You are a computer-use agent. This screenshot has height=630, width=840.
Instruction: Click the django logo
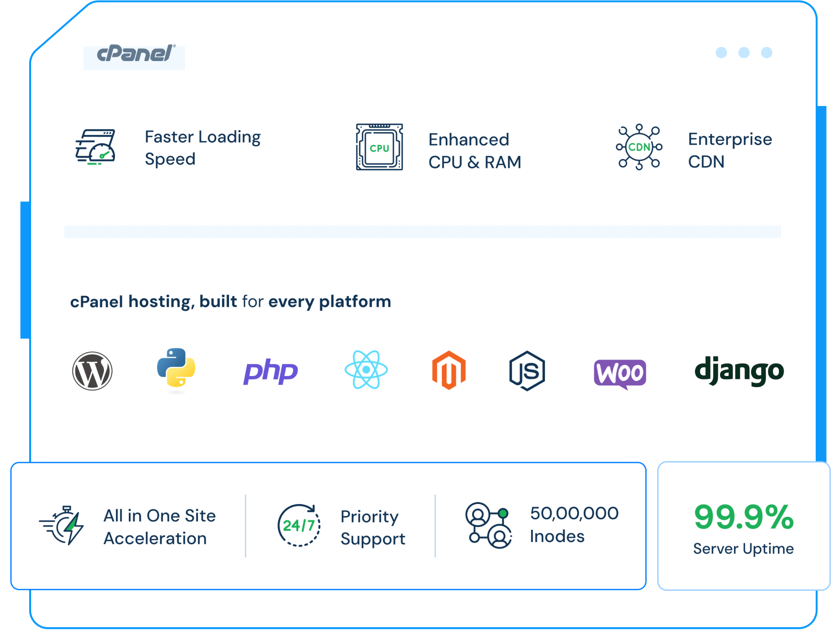(x=740, y=370)
